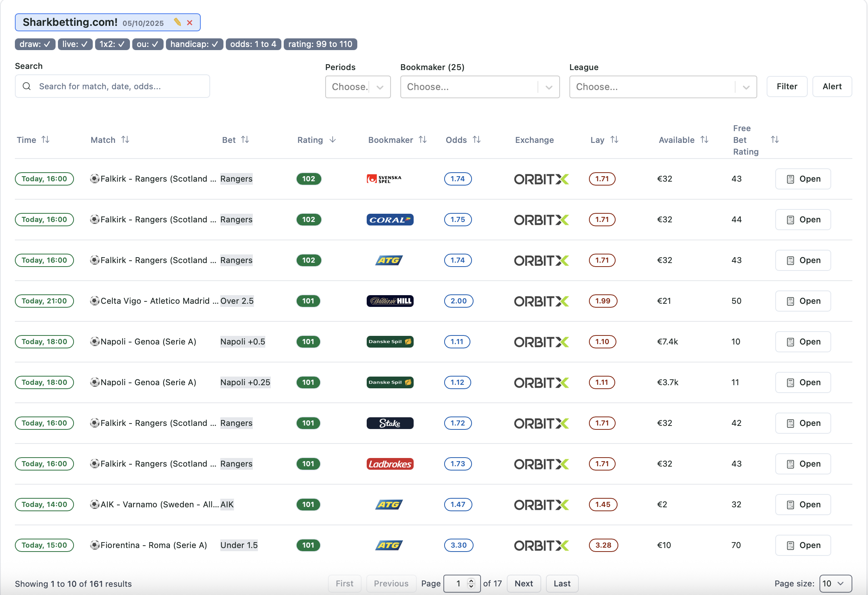Click the red X beside the filter name

(190, 23)
